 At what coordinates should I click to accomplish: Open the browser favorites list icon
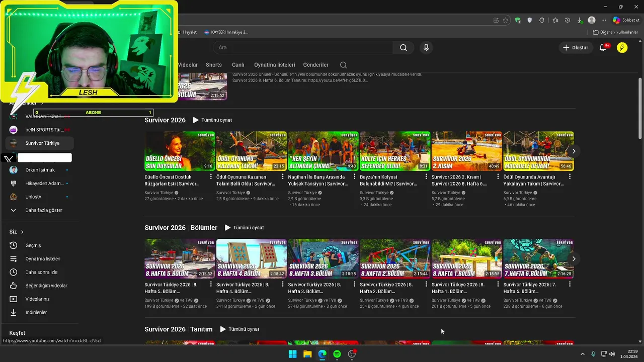point(555,20)
